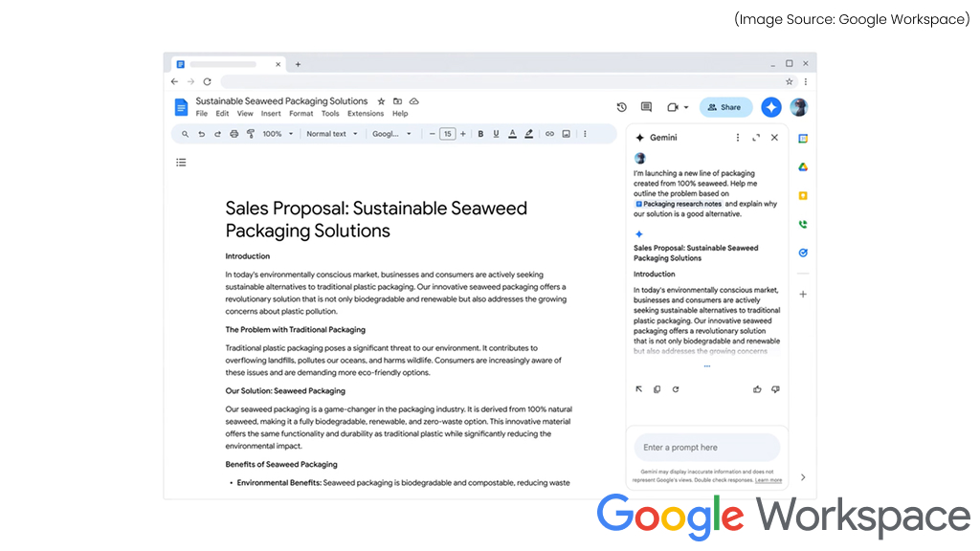Open Google Calendar side panel
Viewport: 980px width, 551px height.
coord(803,139)
